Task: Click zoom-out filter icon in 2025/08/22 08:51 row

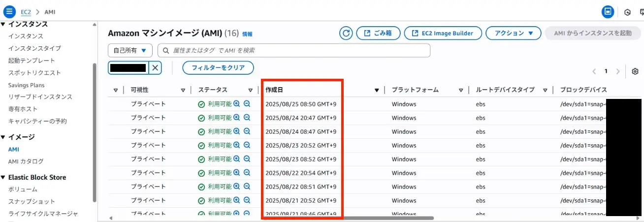Action: [x=247, y=187]
